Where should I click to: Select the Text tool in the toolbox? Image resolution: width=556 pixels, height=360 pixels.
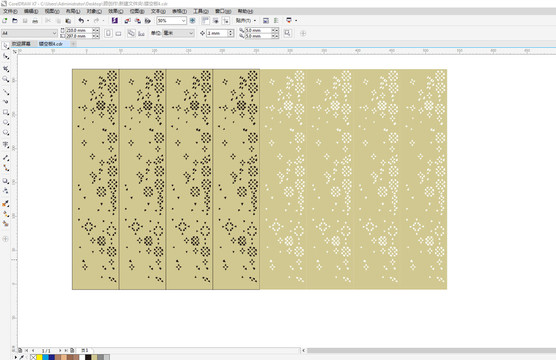(6, 144)
